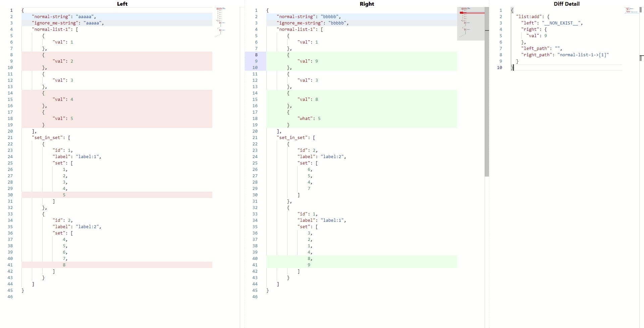The height and width of the screenshot is (328, 644).
Task: Click line number 9 in the Right panel
Action: coord(256,61)
